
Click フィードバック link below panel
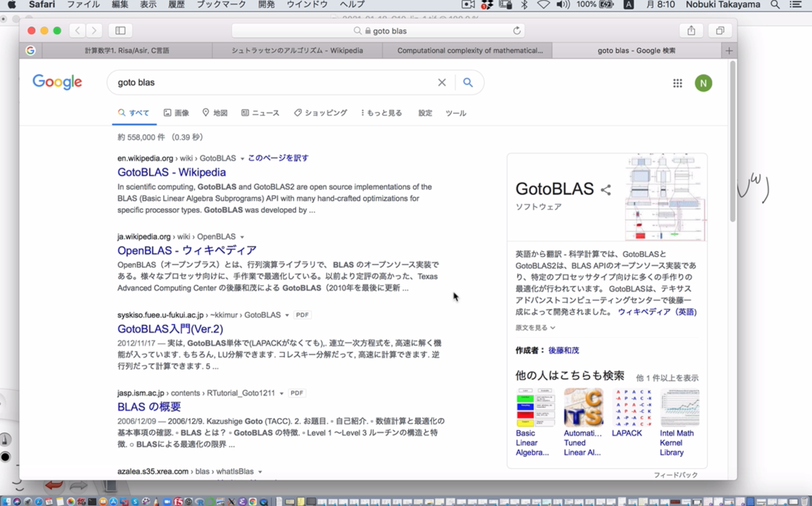click(x=675, y=475)
